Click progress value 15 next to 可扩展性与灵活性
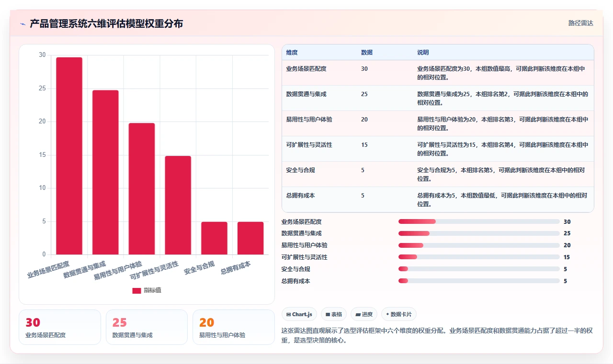 click(x=567, y=257)
